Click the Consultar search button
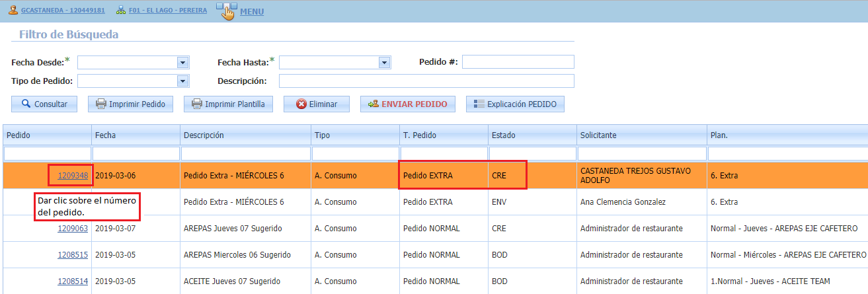Image resolution: width=868 pixels, height=294 pixels. pyautogui.click(x=44, y=104)
